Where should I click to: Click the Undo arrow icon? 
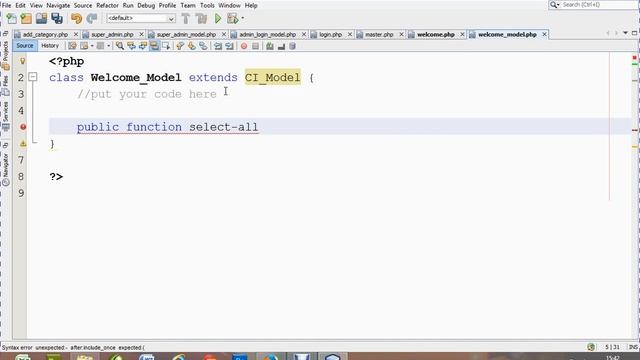pyautogui.click(x=76, y=18)
